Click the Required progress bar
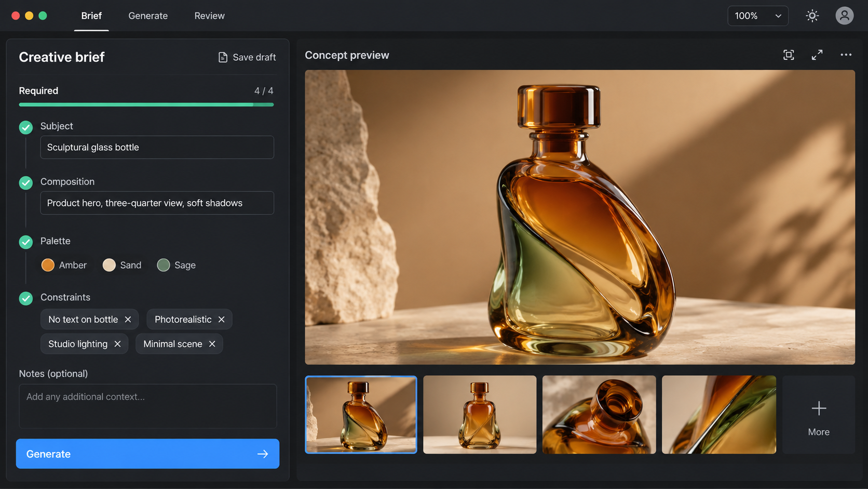868x489 pixels. [146, 104]
